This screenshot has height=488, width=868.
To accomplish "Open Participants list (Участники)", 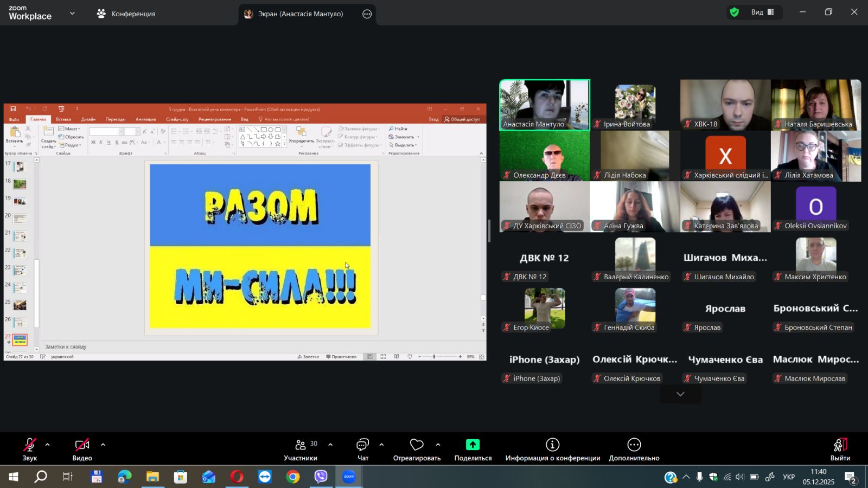I will click(x=301, y=445).
